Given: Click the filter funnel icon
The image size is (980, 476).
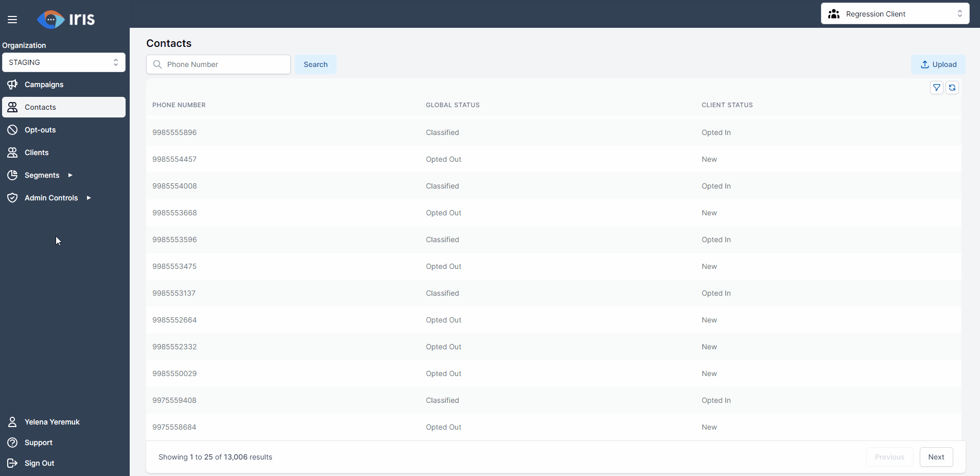Looking at the screenshot, I should (937, 88).
